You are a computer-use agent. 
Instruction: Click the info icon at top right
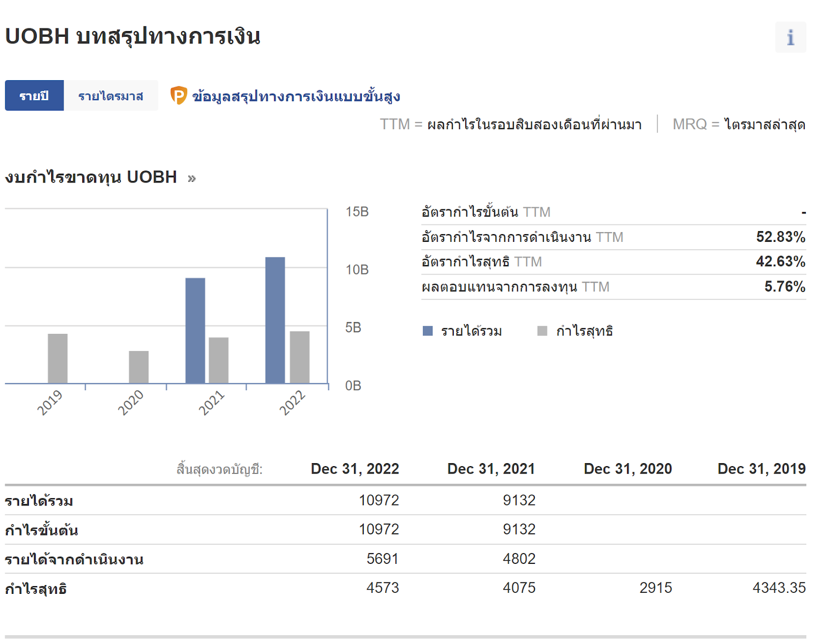click(x=790, y=37)
